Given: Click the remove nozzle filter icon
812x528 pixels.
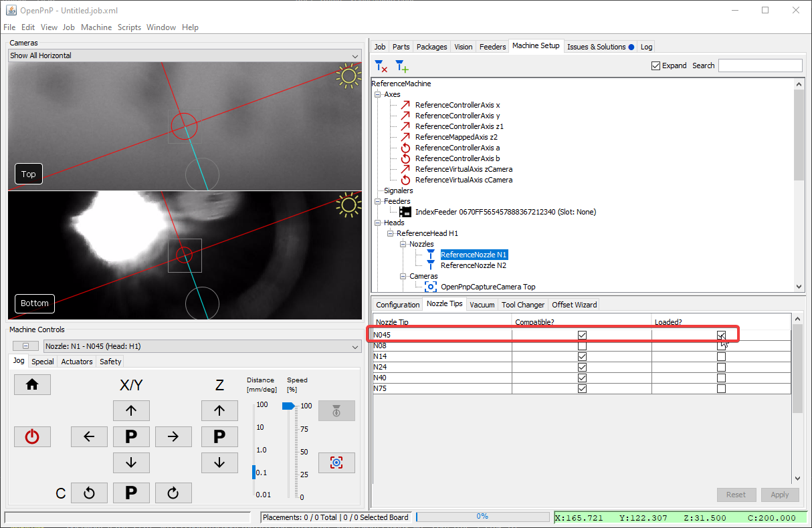Looking at the screenshot, I should [x=381, y=65].
